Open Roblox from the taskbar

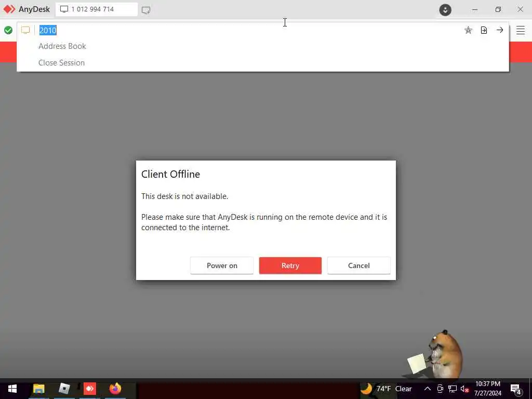point(64,389)
